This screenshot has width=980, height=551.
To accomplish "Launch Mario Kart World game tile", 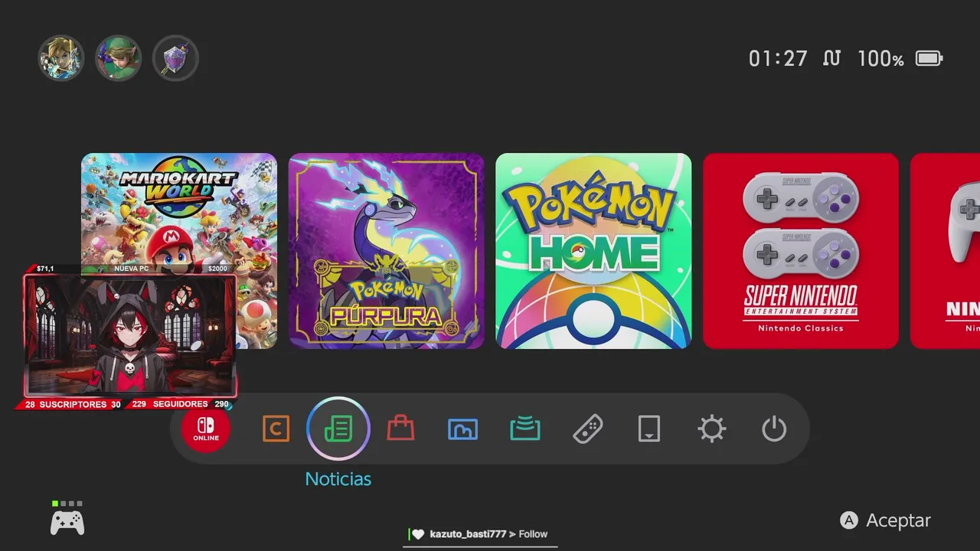I will pos(179,251).
